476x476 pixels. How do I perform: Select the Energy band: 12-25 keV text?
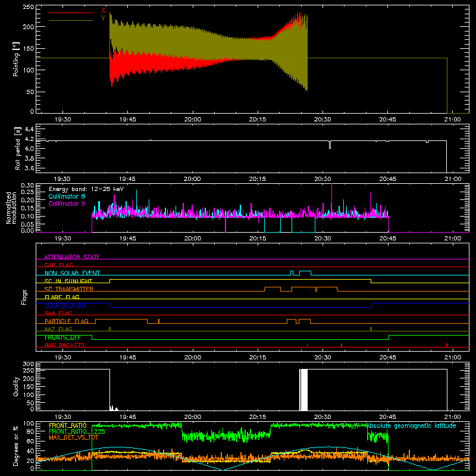[86, 189]
